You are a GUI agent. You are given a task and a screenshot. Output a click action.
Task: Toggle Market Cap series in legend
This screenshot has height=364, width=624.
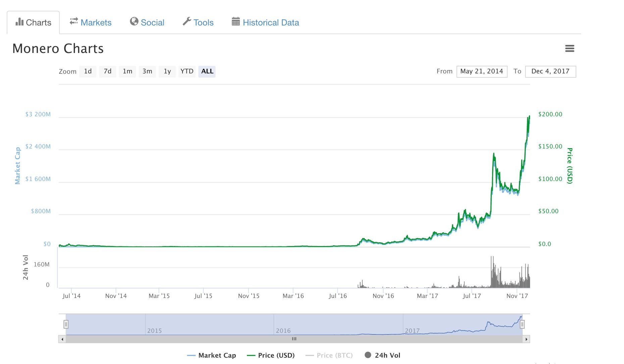coord(211,355)
